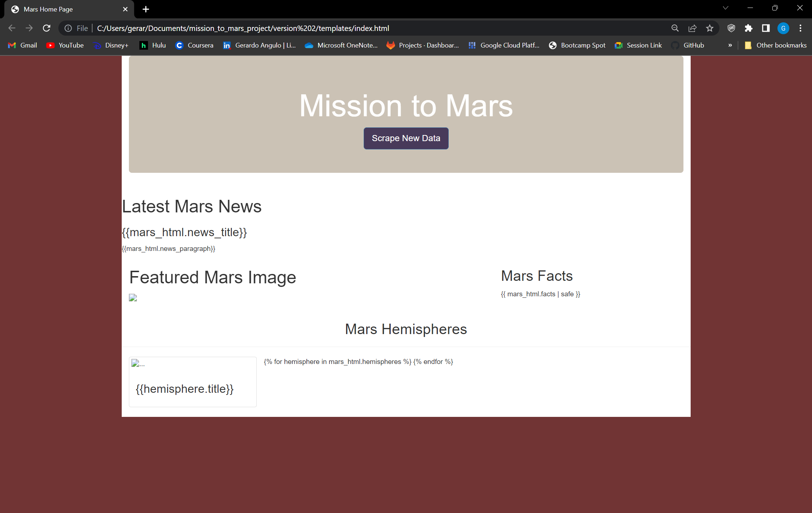Open the profile avatar G
The height and width of the screenshot is (513, 812).
783,28
